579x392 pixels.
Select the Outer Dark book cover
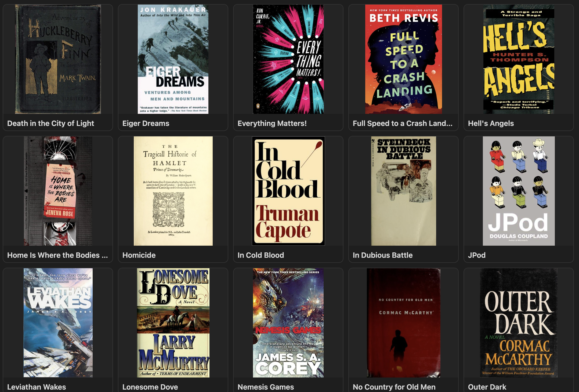(519, 323)
